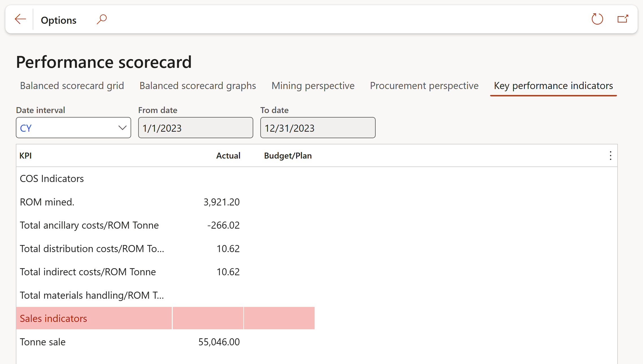Viewport: 643px width, 364px height.
Task: Switch to Balanced scorecard grid tab
Action: coord(72,86)
